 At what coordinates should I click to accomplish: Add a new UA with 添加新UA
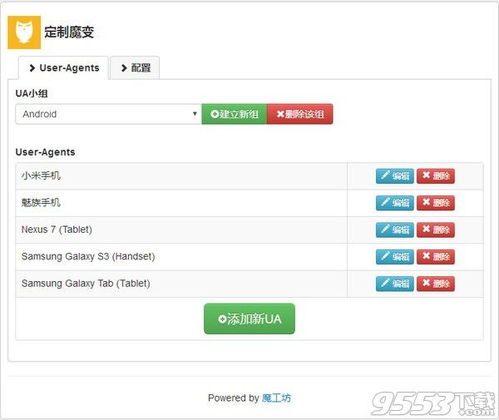tap(249, 319)
